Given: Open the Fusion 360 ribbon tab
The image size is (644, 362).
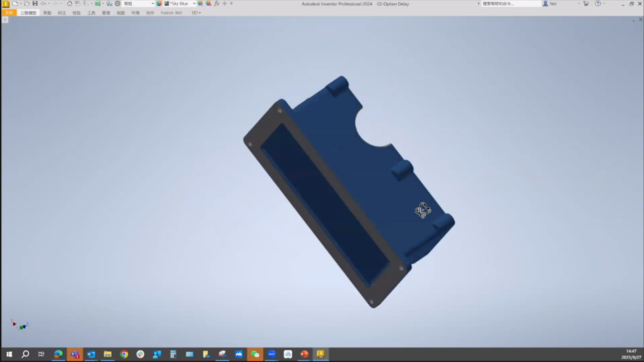Looking at the screenshot, I should (171, 12).
